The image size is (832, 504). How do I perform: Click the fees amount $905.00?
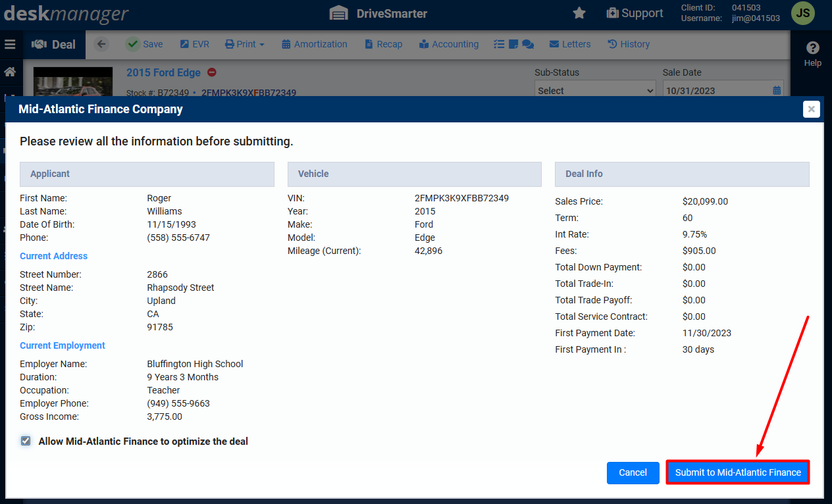tap(699, 251)
